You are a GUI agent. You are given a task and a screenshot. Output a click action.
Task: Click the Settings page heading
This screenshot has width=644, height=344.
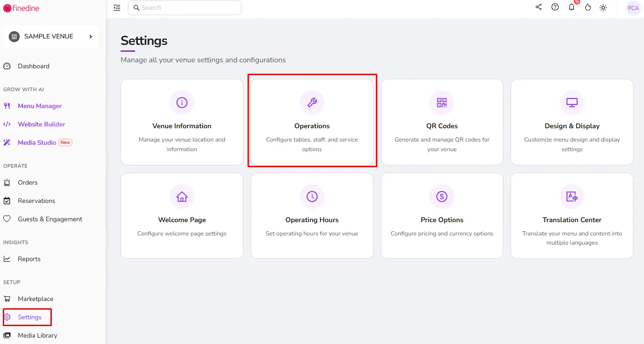point(144,41)
